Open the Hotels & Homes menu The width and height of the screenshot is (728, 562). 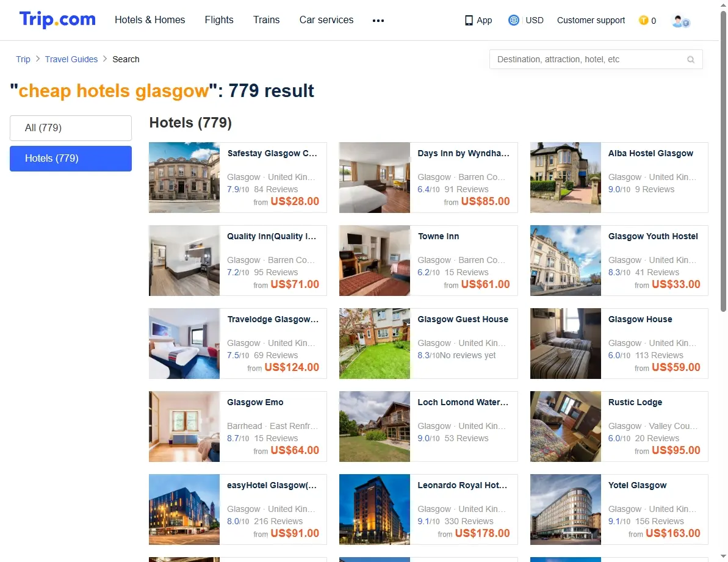pos(150,20)
